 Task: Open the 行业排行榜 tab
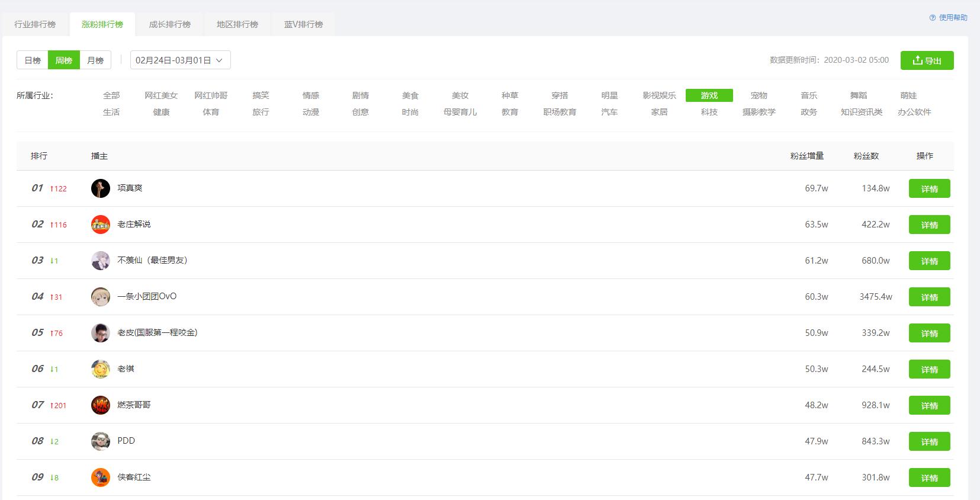[35, 24]
